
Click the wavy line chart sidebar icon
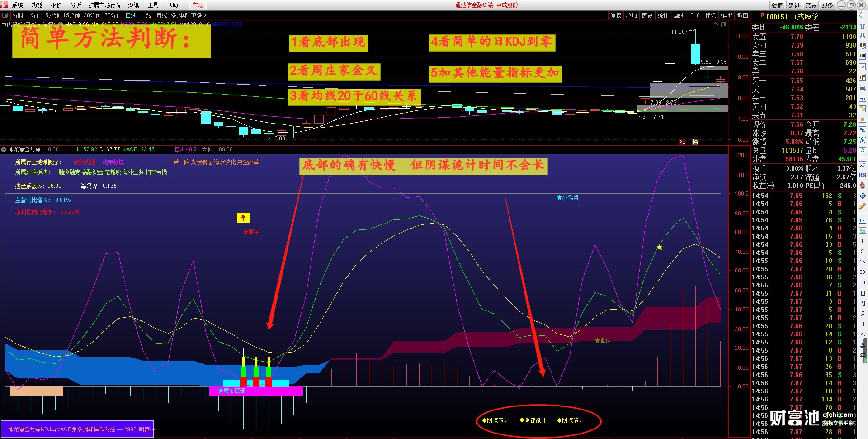click(863, 164)
